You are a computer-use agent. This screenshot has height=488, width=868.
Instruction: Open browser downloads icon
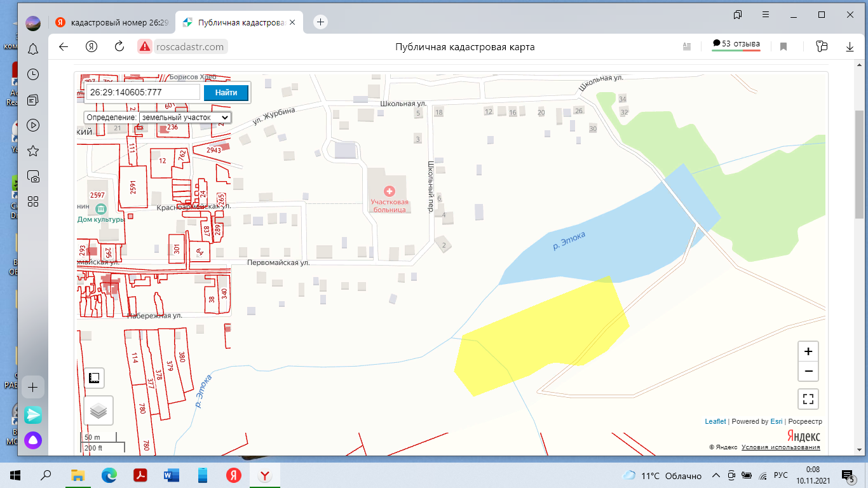(850, 46)
